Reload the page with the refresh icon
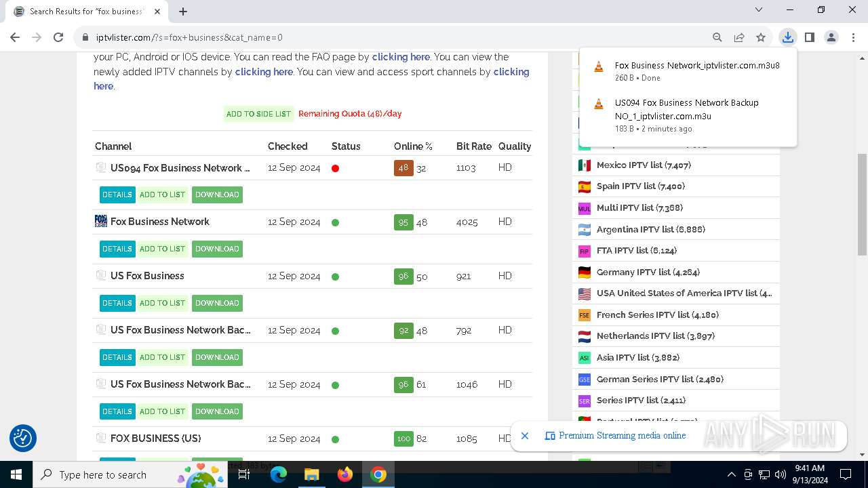The height and width of the screenshot is (488, 868). click(x=58, y=37)
